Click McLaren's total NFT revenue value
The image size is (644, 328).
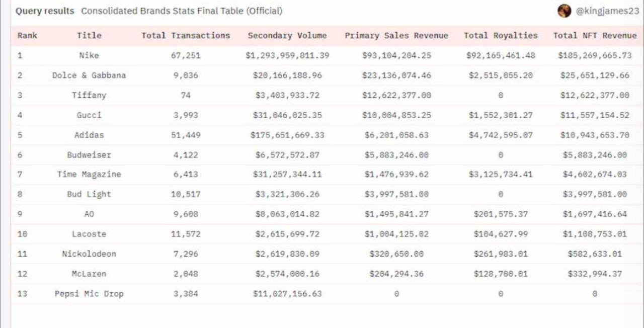coord(595,274)
